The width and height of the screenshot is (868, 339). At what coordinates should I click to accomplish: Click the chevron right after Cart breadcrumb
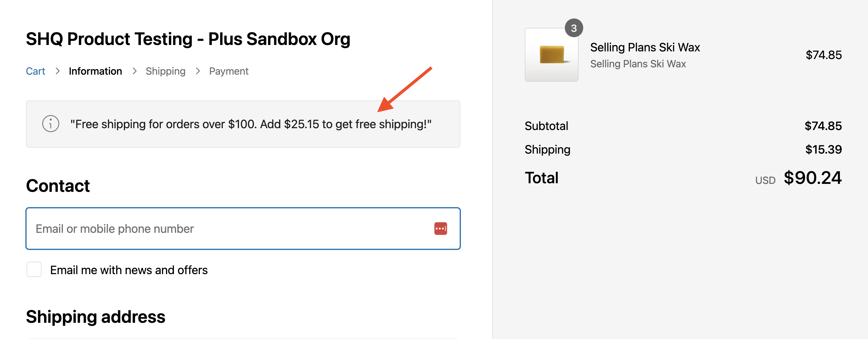tap(58, 71)
